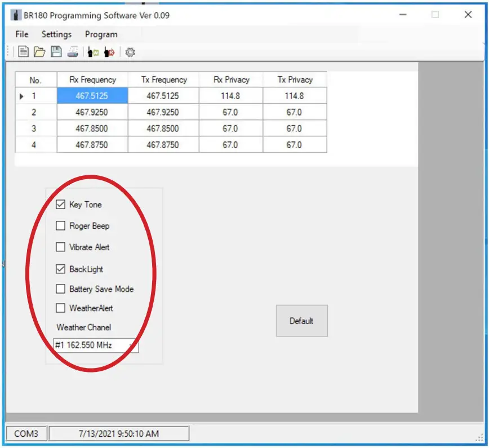Enable the WeatherAlert checkbox
The width and height of the screenshot is (489, 448).
coord(60,308)
